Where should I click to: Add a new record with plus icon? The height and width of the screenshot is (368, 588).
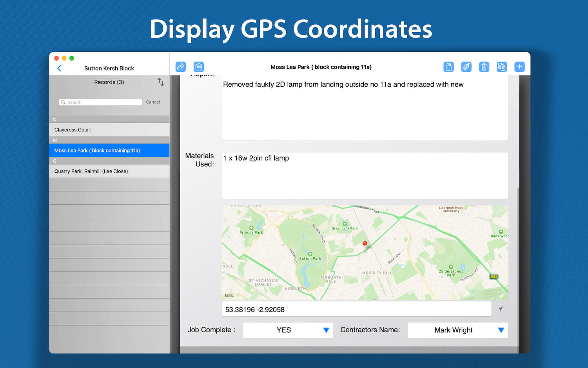pyautogui.click(x=519, y=67)
